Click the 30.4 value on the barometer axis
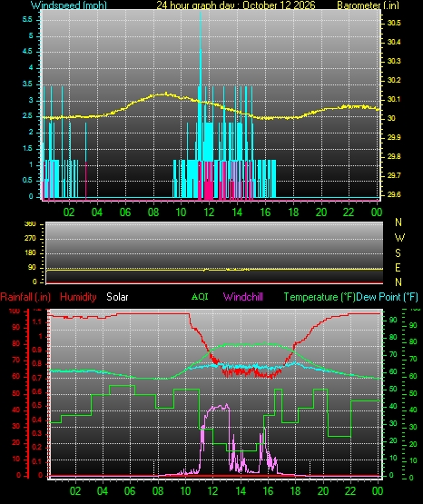 (394, 42)
